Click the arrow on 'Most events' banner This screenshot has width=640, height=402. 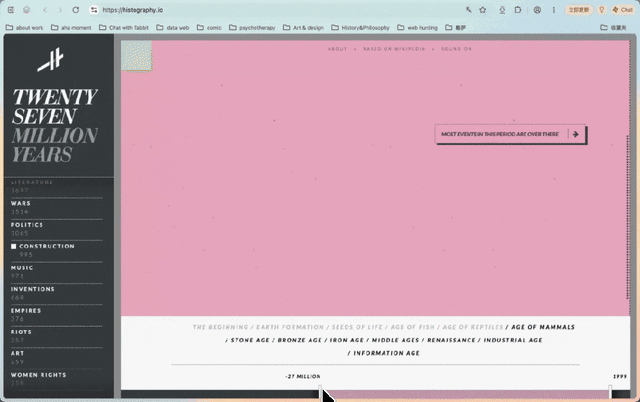pos(576,134)
